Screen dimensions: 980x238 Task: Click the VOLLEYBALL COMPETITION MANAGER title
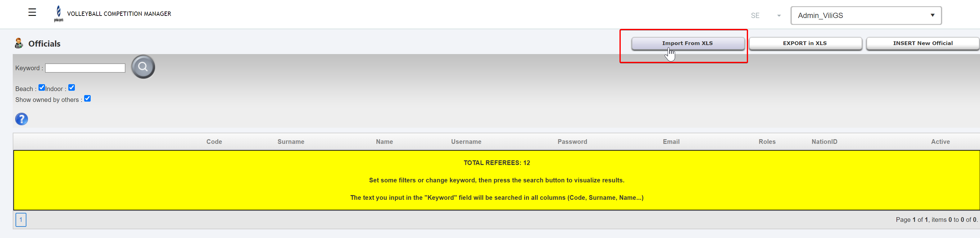tap(119, 14)
